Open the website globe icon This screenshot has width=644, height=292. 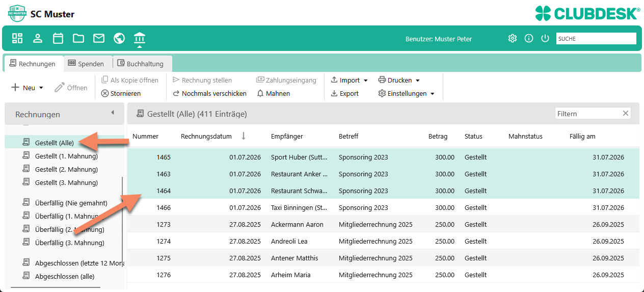click(x=119, y=38)
